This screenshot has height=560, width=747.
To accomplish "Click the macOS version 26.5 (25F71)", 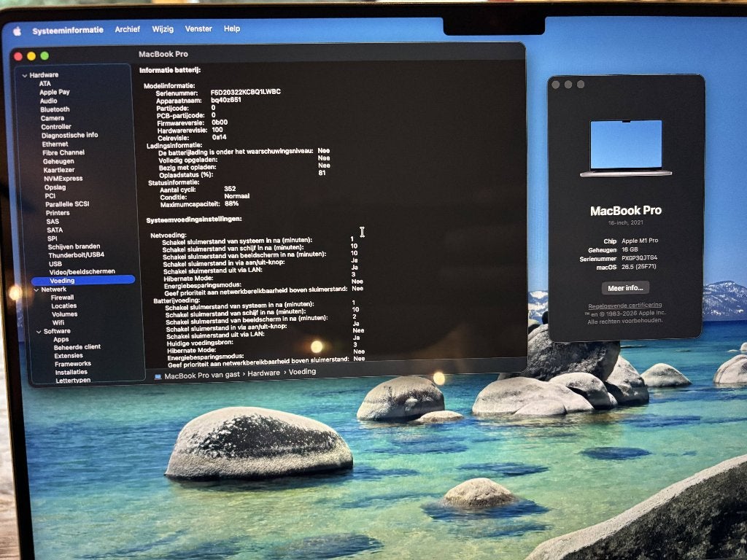I will (638, 267).
